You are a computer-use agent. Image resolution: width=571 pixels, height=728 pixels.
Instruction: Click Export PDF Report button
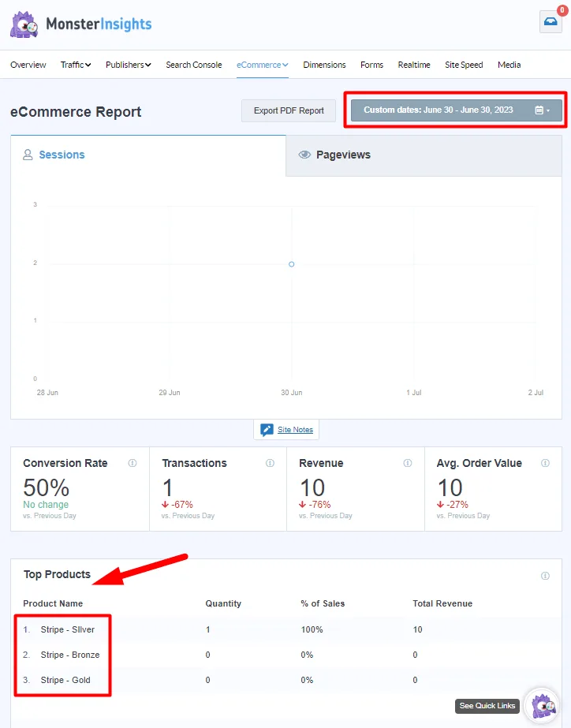(x=289, y=111)
